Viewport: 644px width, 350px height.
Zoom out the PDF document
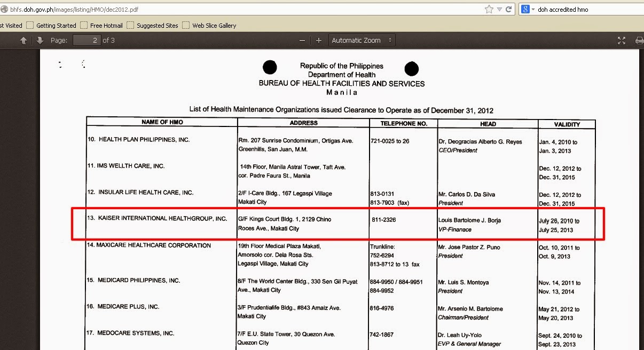[x=302, y=40]
